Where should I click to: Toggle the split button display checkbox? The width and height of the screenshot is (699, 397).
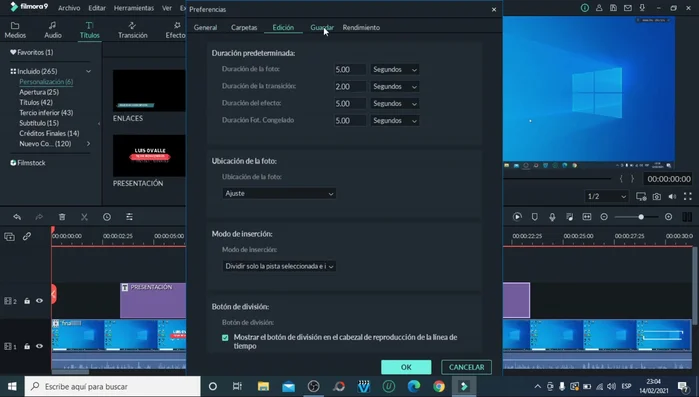(225, 337)
